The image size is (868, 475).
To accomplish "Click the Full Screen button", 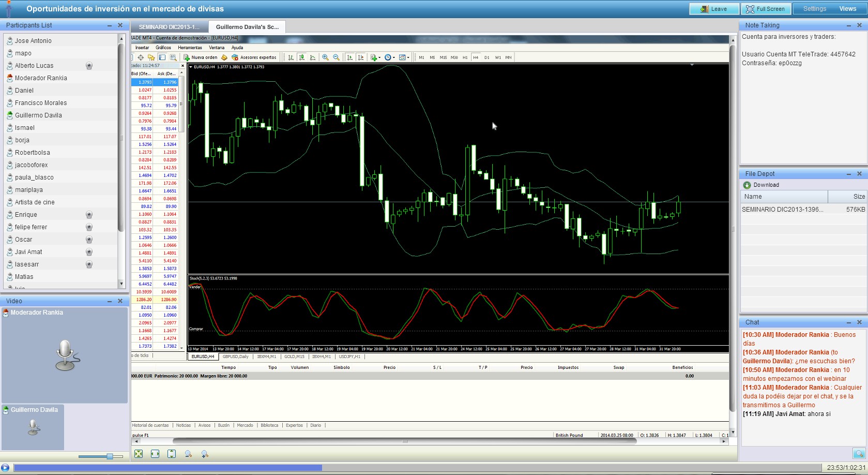I will click(765, 9).
